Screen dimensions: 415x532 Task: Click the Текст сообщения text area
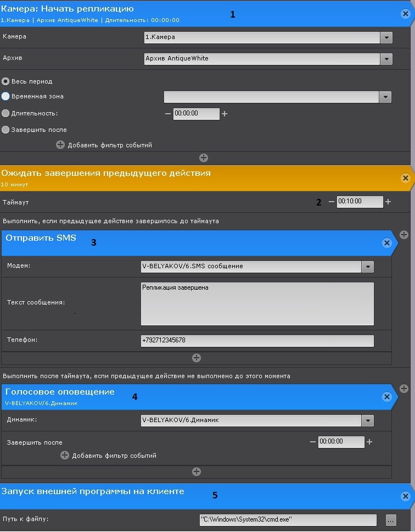(257, 304)
